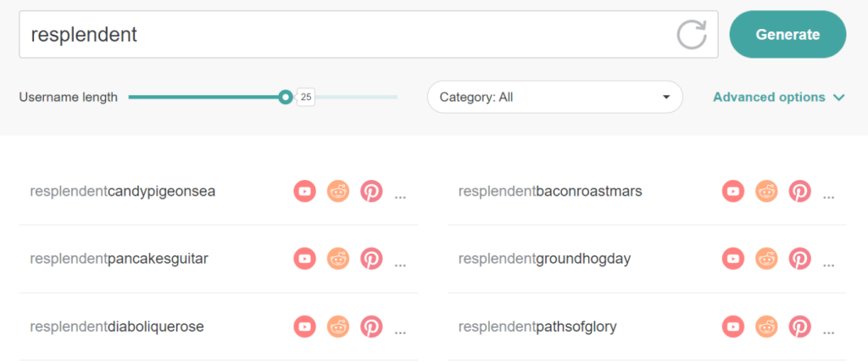The image size is (868, 363).
Task: Select username resplendentgroundhogday
Action: (x=545, y=260)
